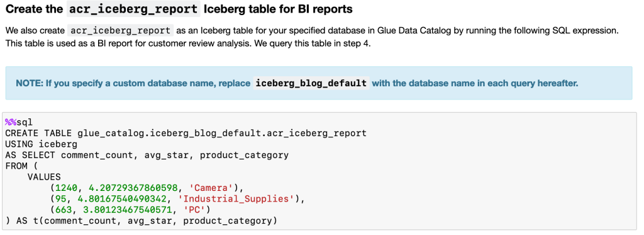Image resolution: width=644 pixels, height=235 pixels.
Task: Click the VALUES keyword in the code
Action: 44,177
